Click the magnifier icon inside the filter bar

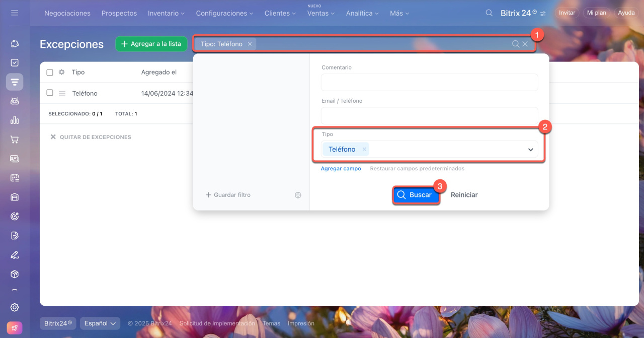coord(516,44)
